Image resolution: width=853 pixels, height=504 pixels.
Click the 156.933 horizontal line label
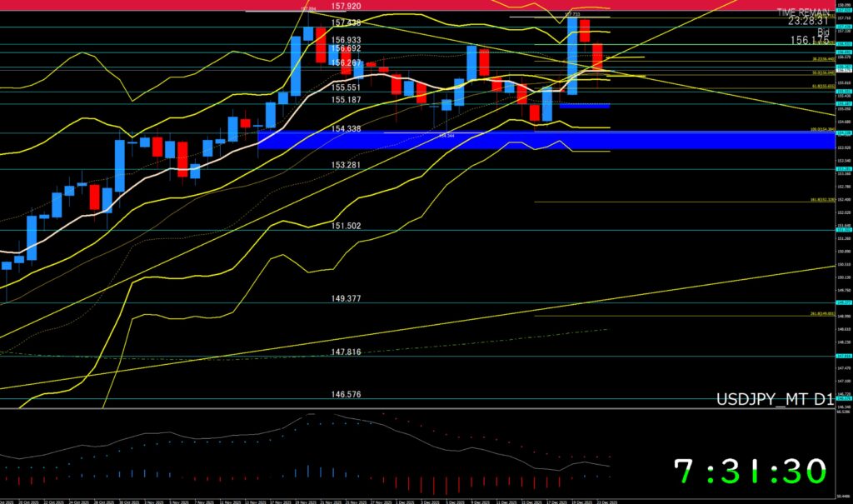(x=346, y=40)
